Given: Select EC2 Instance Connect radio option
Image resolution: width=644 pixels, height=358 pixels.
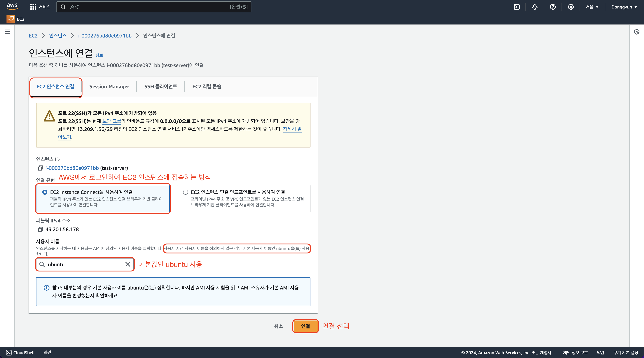Looking at the screenshot, I should pos(45,192).
